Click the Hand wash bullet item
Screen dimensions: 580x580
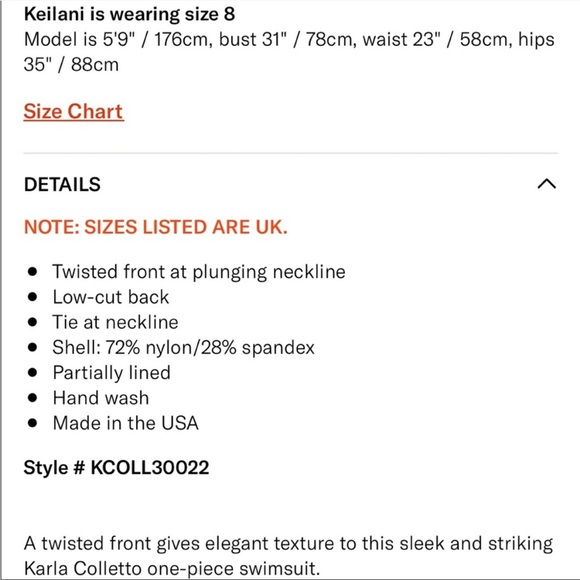[x=101, y=398]
